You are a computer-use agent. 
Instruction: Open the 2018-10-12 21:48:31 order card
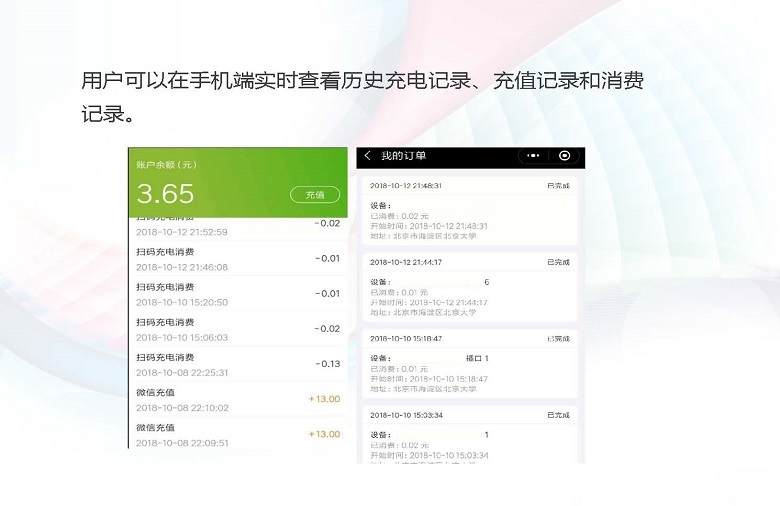tap(469, 212)
